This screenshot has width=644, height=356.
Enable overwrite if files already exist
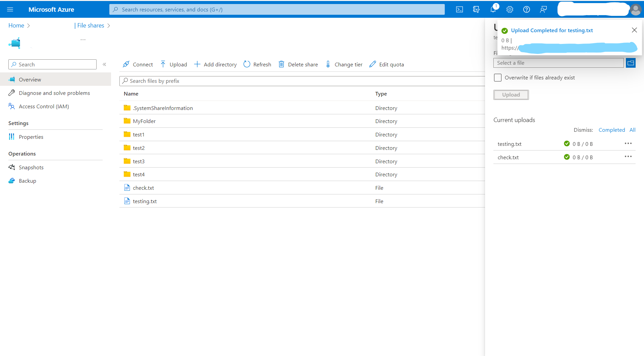click(498, 77)
